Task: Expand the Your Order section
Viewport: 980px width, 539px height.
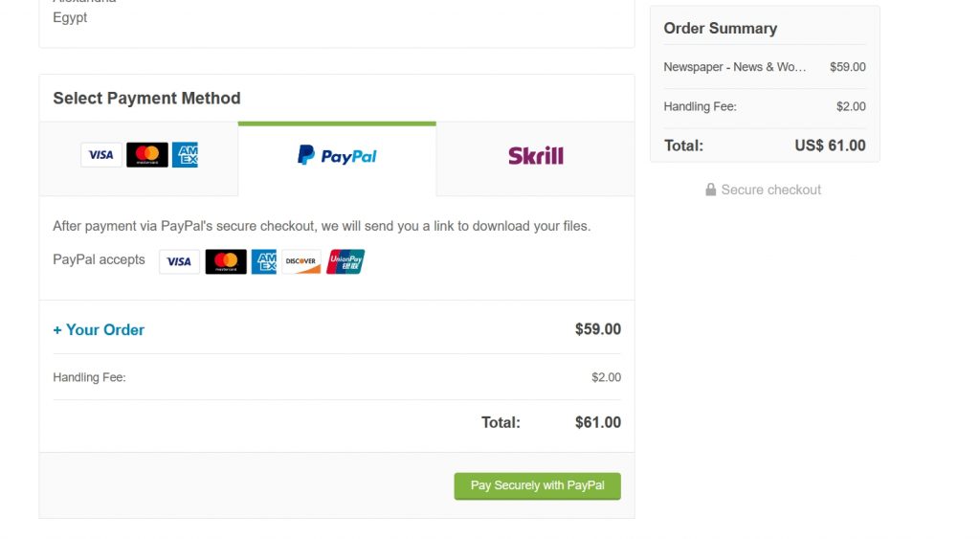Action: click(99, 329)
